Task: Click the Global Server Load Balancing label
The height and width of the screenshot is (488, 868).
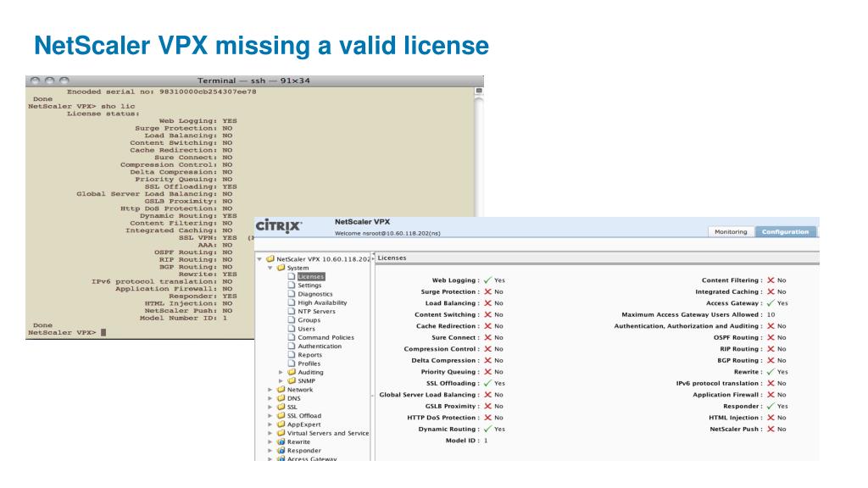Action: click(x=429, y=395)
